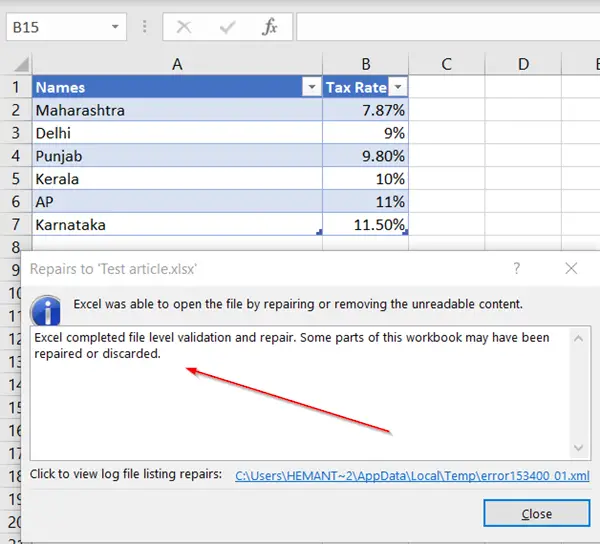Select the Delhi cell
The width and height of the screenshot is (600, 544).
pyautogui.click(x=177, y=133)
